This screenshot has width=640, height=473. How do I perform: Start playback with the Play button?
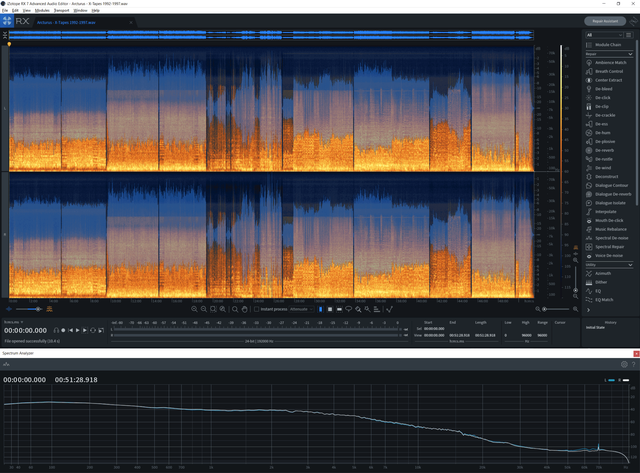click(x=78, y=330)
